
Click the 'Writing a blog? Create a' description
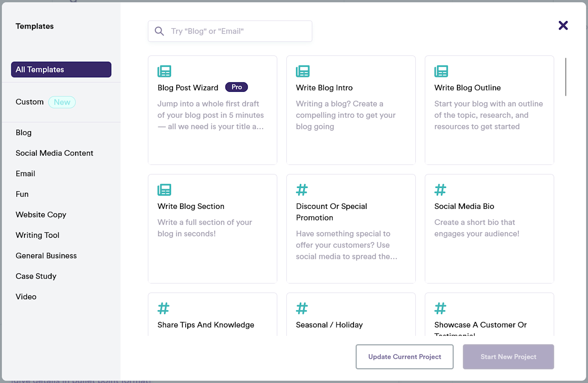coord(346,115)
